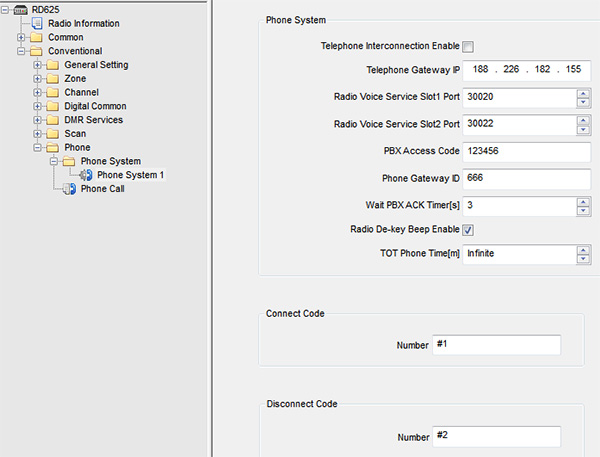The width and height of the screenshot is (600, 457).
Task: Increase the Slot1 Port value
Action: (x=583, y=93)
